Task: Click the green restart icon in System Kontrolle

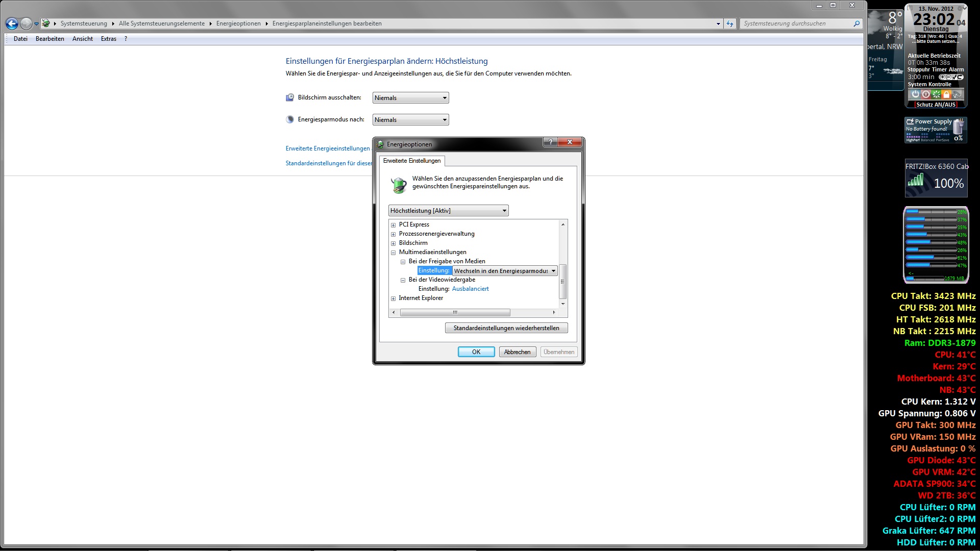Action: pyautogui.click(x=936, y=94)
